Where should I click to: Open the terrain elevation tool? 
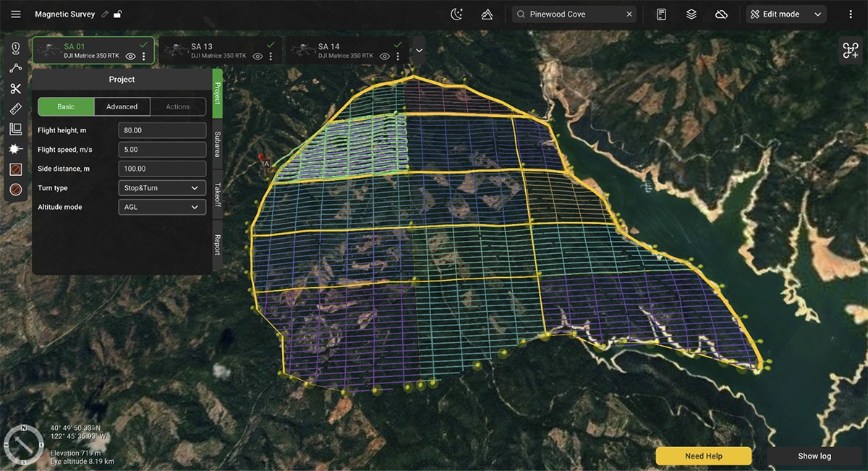click(488, 14)
